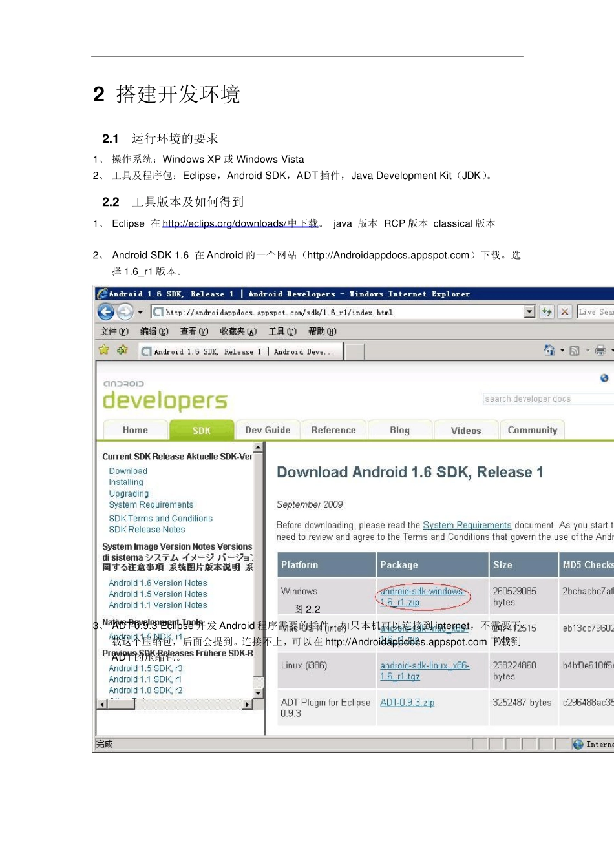
Task: Open the Videos tab
Action: click(x=466, y=430)
